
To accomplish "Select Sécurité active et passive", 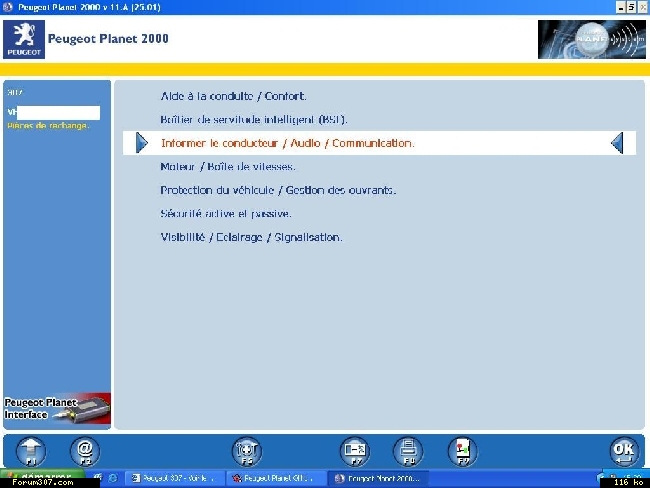I will point(226,214).
